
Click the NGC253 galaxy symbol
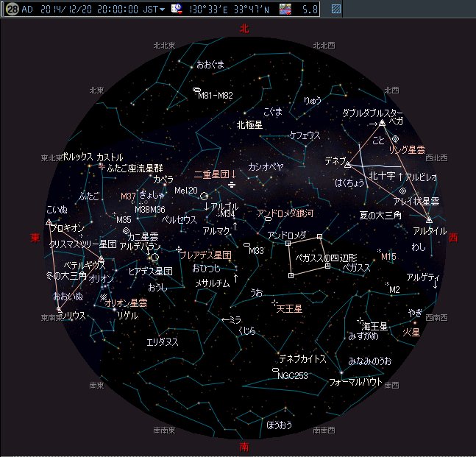click(x=275, y=370)
